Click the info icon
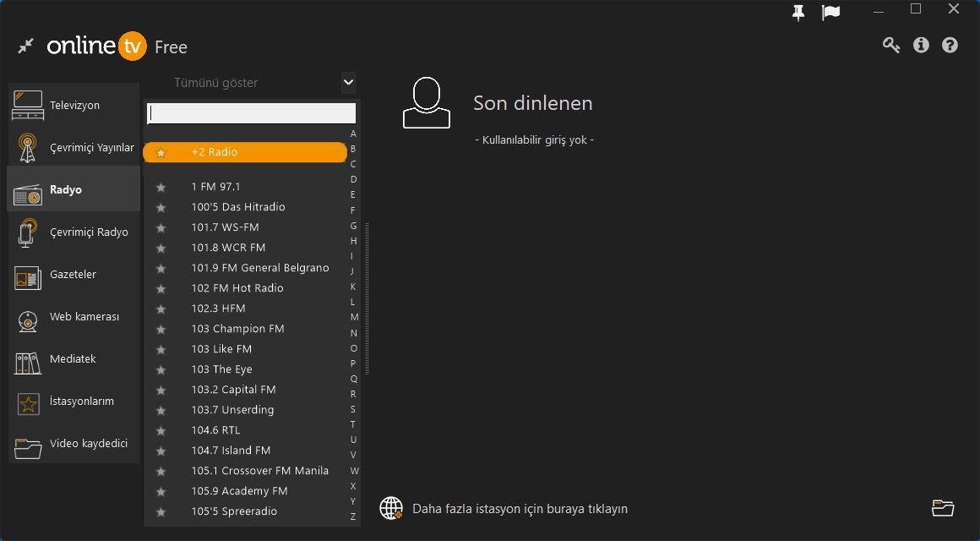Image resolution: width=980 pixels, height=541 pixels. [921, 45]
